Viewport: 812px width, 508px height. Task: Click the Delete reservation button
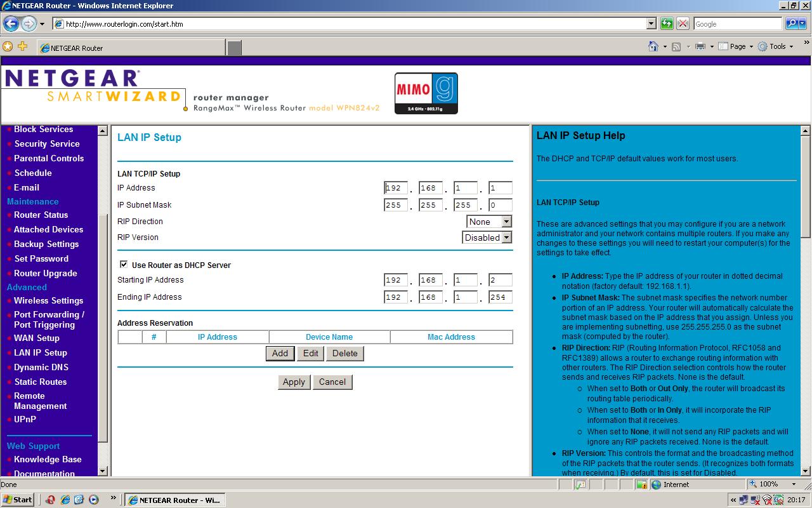click(x=344, y=354)
